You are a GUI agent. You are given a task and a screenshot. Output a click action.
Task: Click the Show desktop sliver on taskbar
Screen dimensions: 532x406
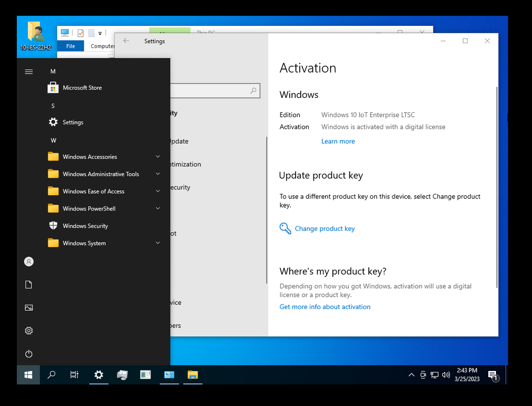[506, 375]
